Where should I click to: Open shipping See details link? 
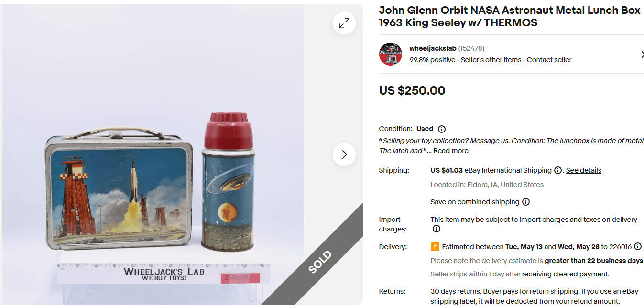tap(583, 171)
